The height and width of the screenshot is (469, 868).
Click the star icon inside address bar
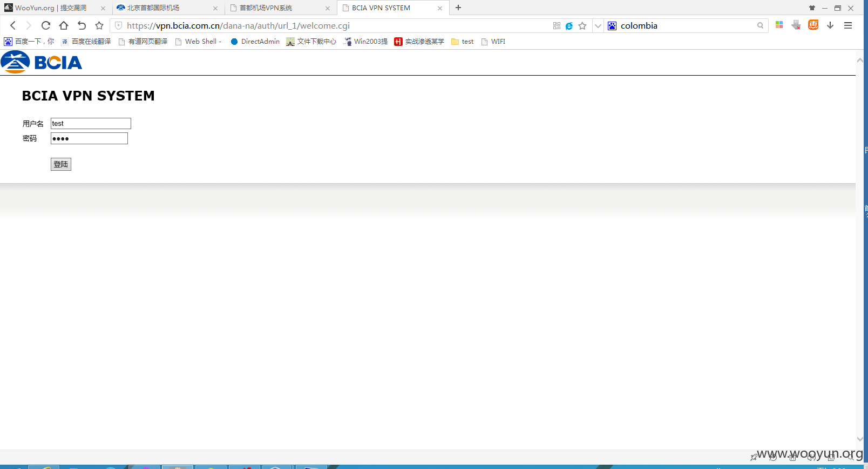(582, 25)
